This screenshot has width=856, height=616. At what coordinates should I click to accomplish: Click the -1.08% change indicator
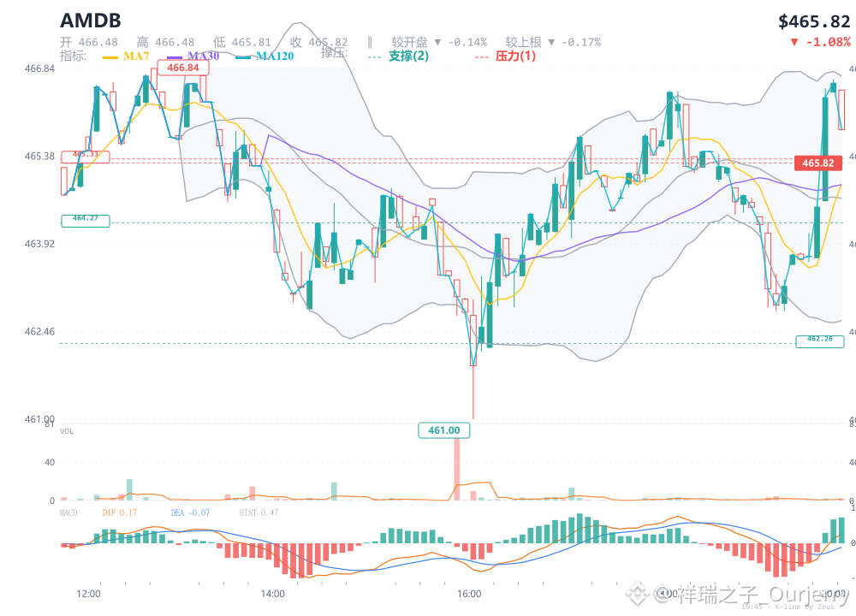pyautogui.click(x=821, y=42)
